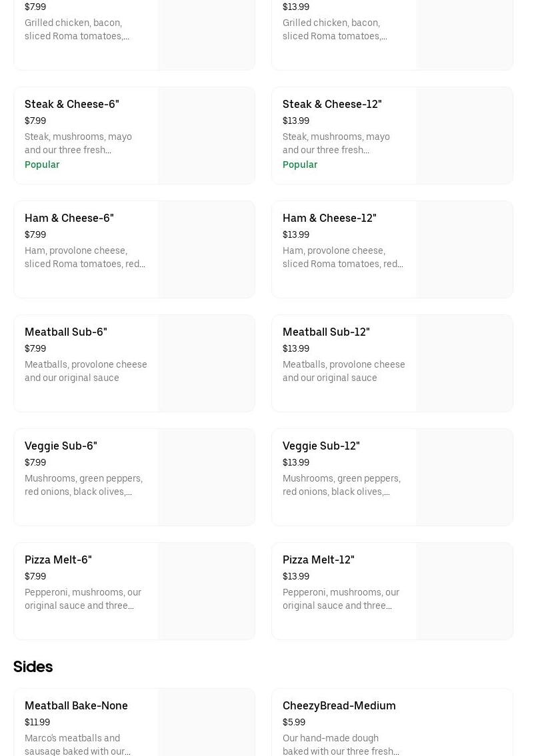This screenshot has height=756, width=536.
Task: Click the Meatball Sub-6" image placeholder
Action: [206, 364]
